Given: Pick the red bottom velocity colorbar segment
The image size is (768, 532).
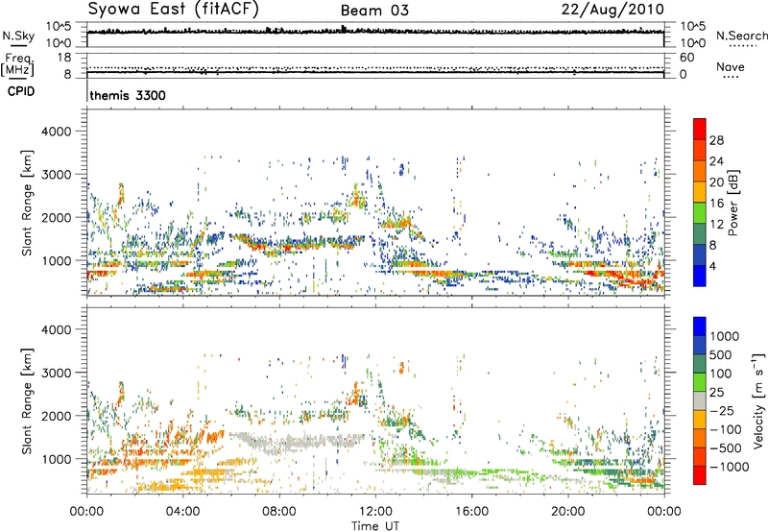Looking at the screenshot, I should pyautogui.click(x=700, y=475).
